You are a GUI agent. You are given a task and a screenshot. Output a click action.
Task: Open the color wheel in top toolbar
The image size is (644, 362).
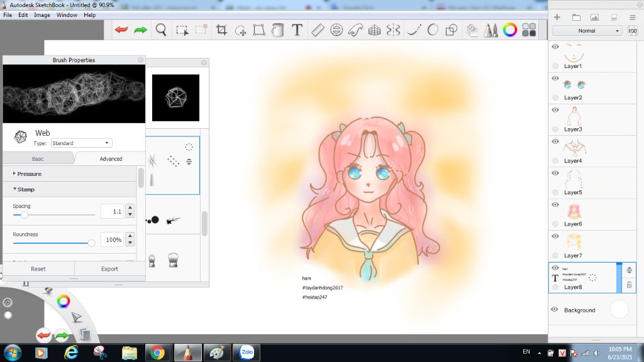510,30
